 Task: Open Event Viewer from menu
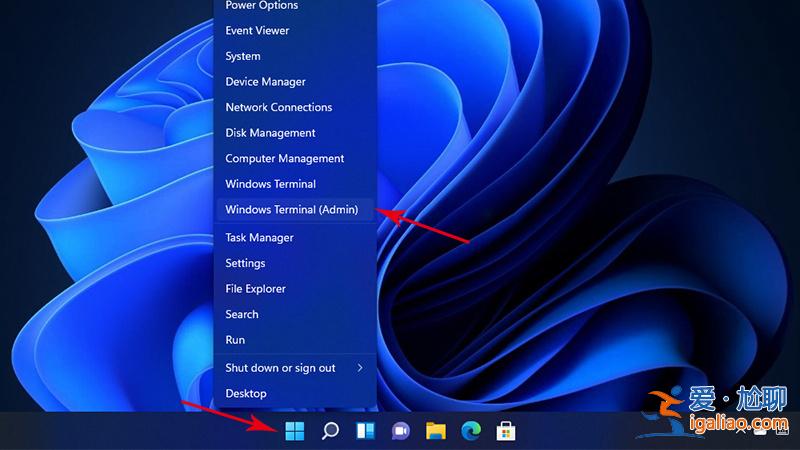295,31
